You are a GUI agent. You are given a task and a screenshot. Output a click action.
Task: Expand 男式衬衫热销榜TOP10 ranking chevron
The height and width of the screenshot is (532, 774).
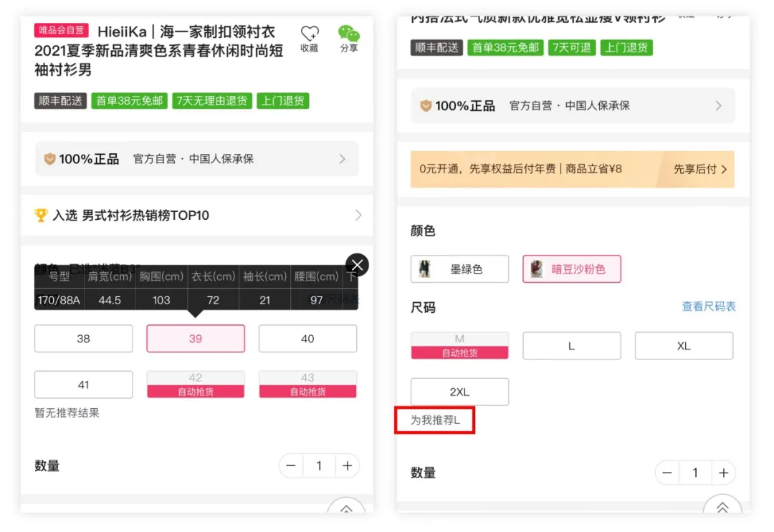coord(358,215)
